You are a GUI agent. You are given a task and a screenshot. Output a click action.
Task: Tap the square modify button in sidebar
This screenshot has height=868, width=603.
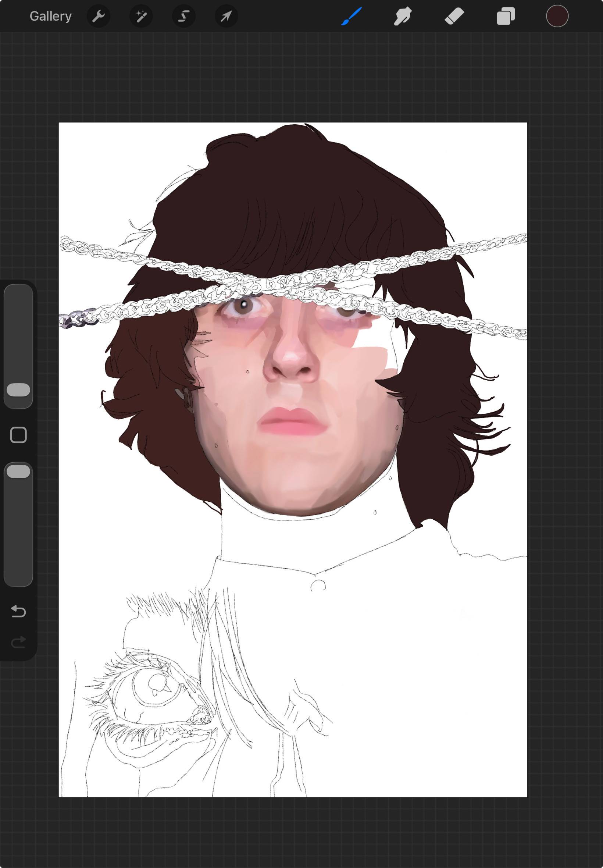[x=18, y=435]
